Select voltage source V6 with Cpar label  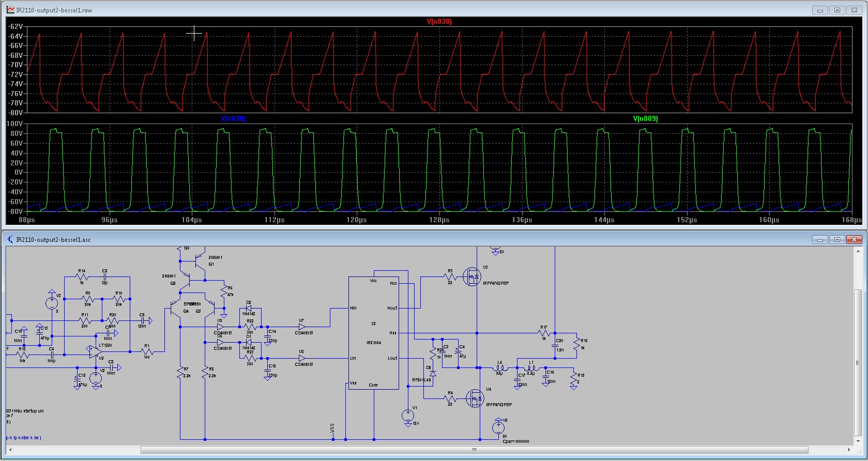pos(498,427)
